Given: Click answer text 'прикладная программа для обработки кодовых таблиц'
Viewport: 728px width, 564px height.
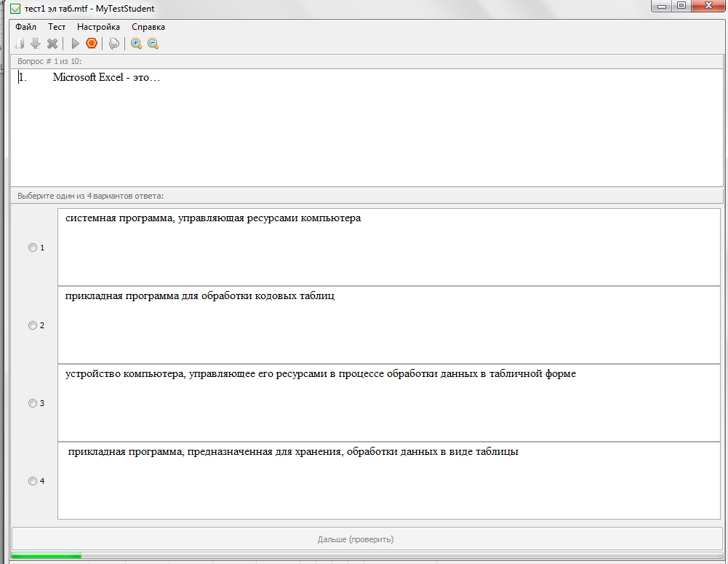Looking at the screenshot, I should click(200, 296).
